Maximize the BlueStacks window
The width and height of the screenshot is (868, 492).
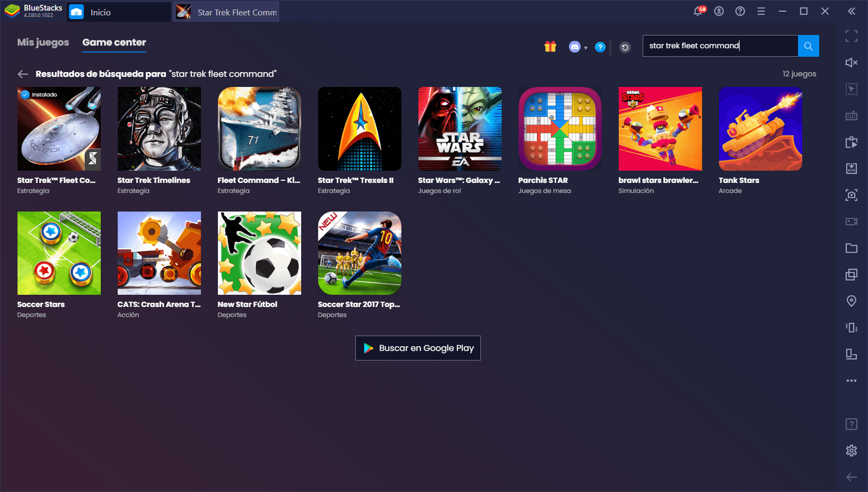tap(804, 11)
